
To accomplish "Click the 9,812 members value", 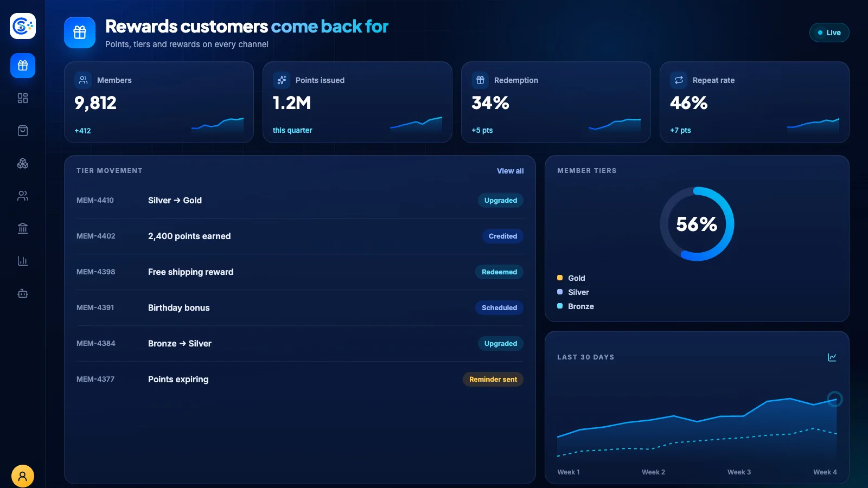I will 95,103.
